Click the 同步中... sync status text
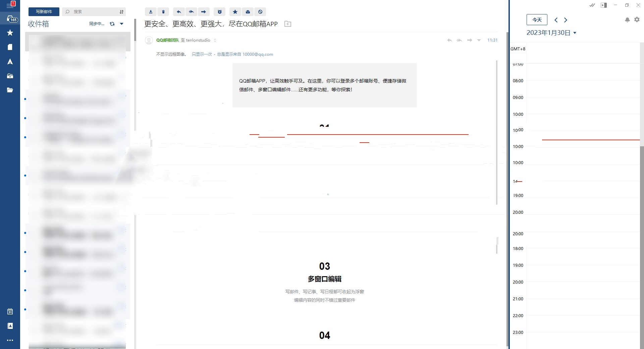This screenshot has height=349, width=644. tap(97, 24)
